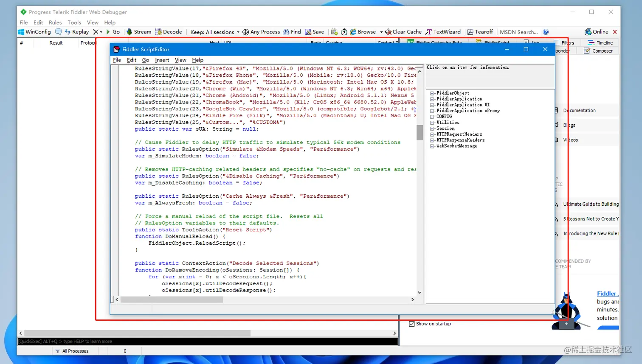Close the toolbar with red X

click(x=615, y=32)
